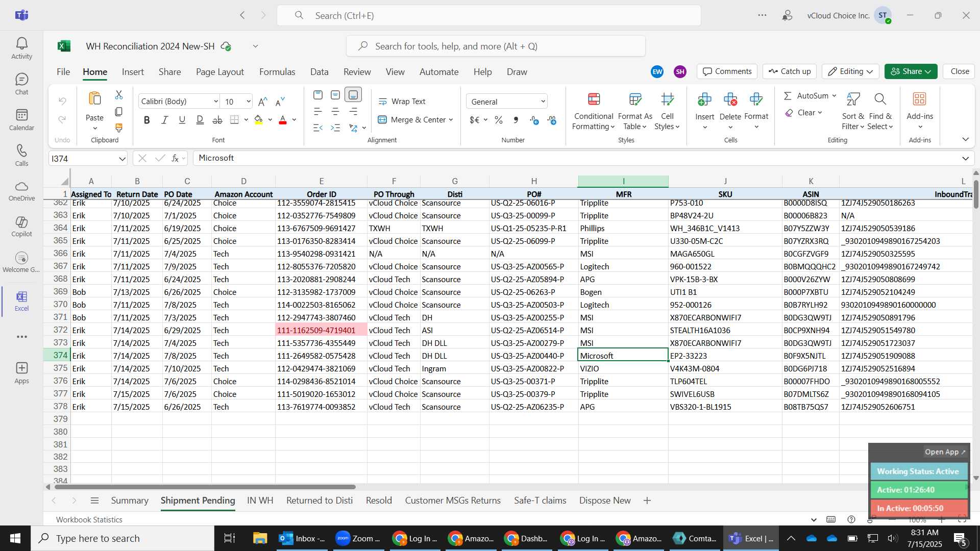This screenshot has height=551, width=980.
Task: Open the Insert ribbon tab
Action: (x=133, y=72)
